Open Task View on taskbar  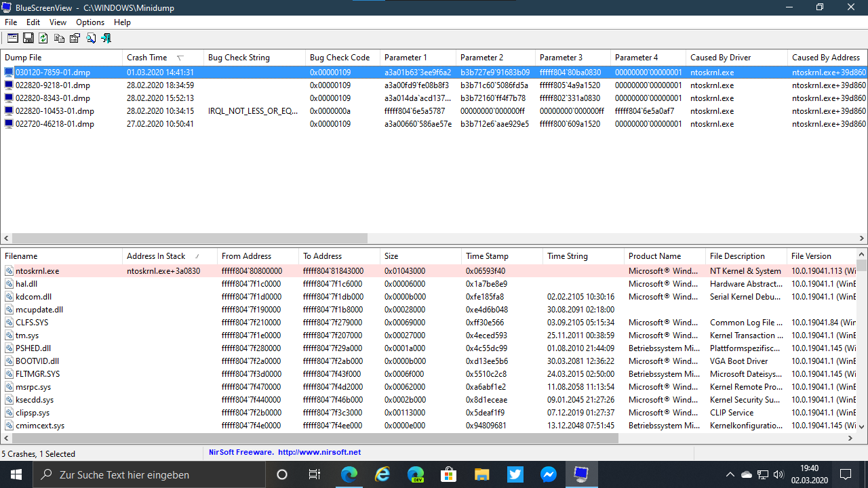tap(315, 474)
